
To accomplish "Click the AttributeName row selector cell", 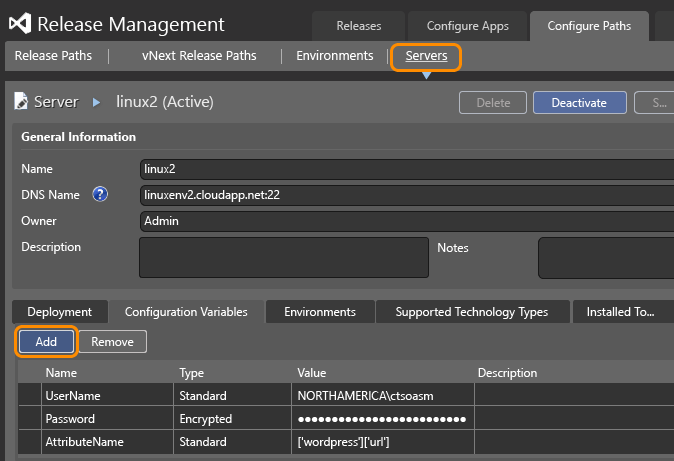I will pyautogui.click(x=30, y=442).
